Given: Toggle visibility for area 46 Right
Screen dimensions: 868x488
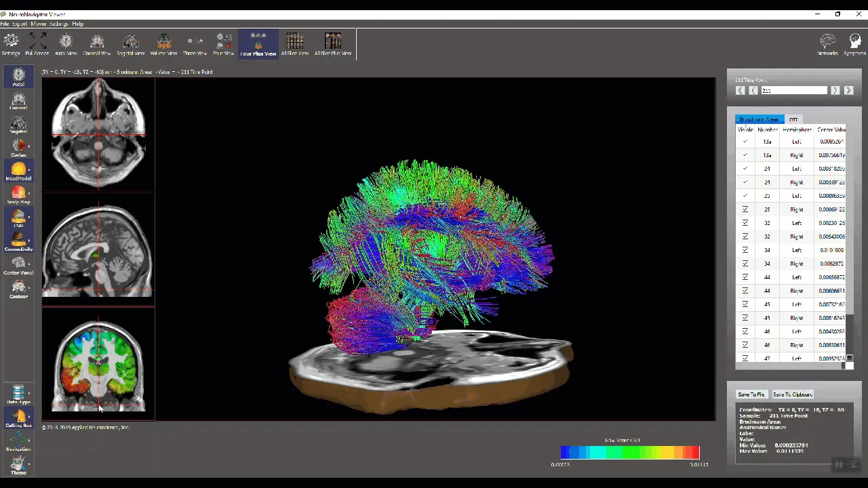Looking at the screenshot, I should (745, 345).
